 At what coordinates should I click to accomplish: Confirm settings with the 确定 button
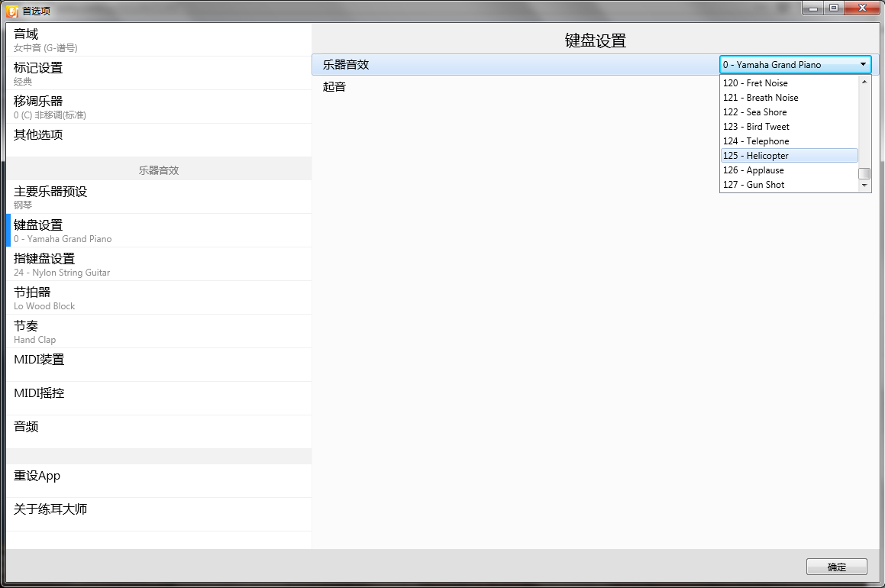coord(836,567)
